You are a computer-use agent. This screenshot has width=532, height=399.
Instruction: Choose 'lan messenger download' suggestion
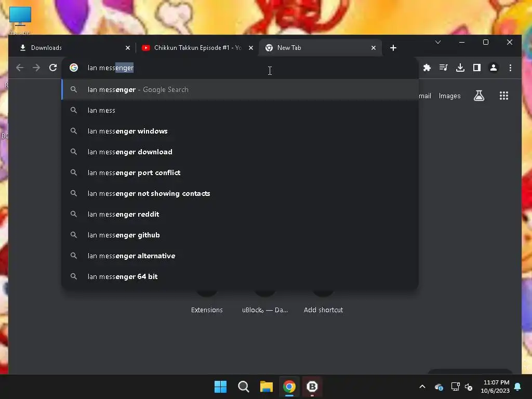pos(240,152)
